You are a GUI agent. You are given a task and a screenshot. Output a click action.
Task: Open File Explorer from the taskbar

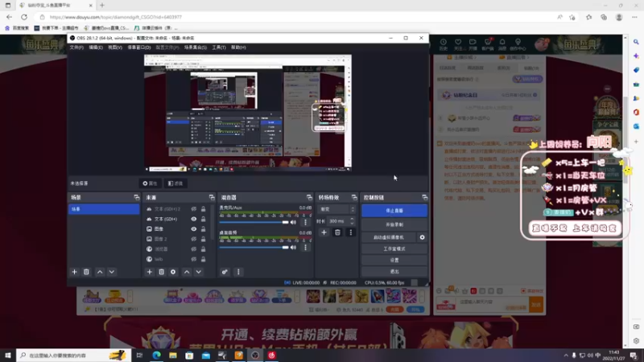pyautogui.click(x=173, y=355)
